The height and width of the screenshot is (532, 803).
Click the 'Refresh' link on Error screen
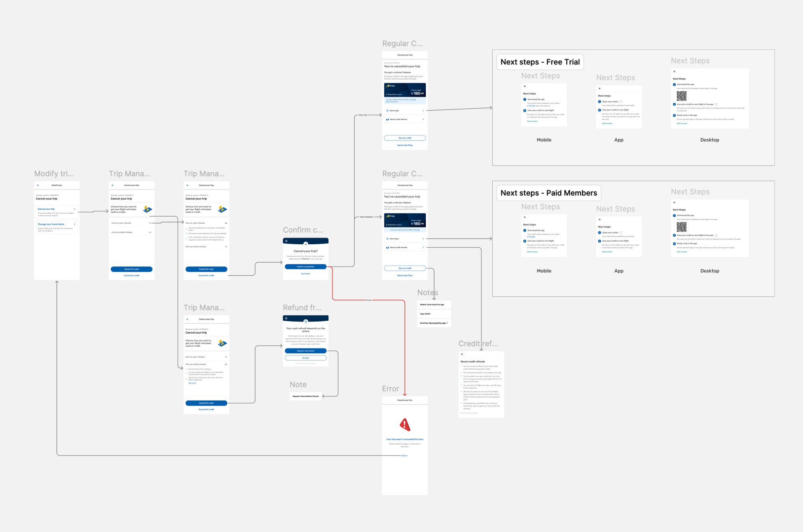[404, 455]
